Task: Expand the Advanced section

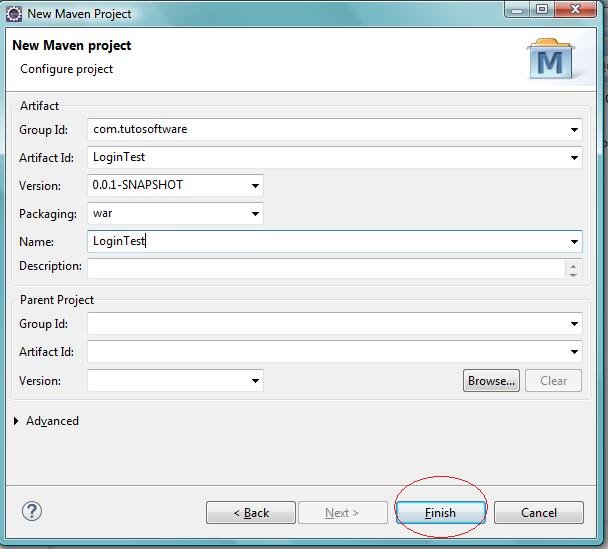Action: (16, 421)
